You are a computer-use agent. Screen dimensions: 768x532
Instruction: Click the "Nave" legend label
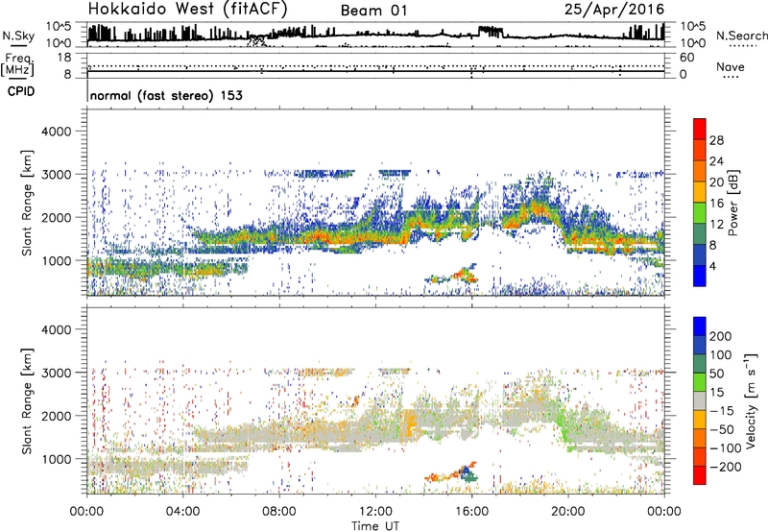point(730,66)
